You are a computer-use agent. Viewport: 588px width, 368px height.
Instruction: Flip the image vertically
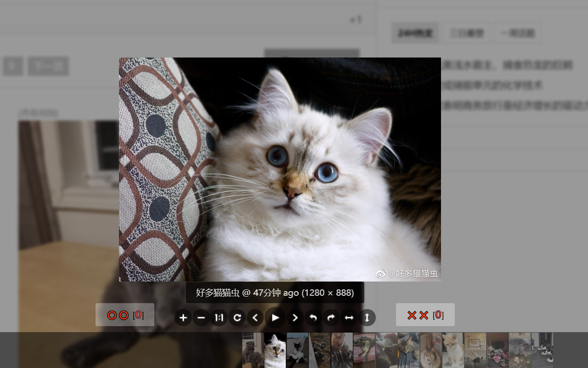[367, 317]
